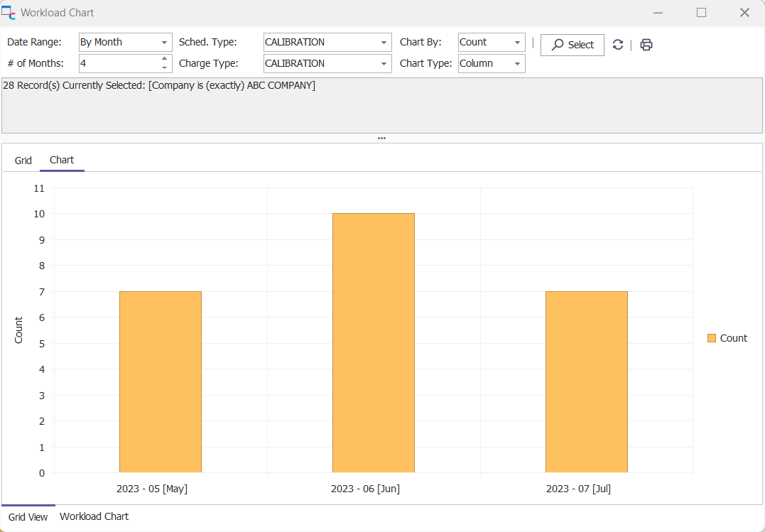The height and width of the screenshot is (532, 765).
Task: Switch to the Grid tab
Action: [23, 161]
